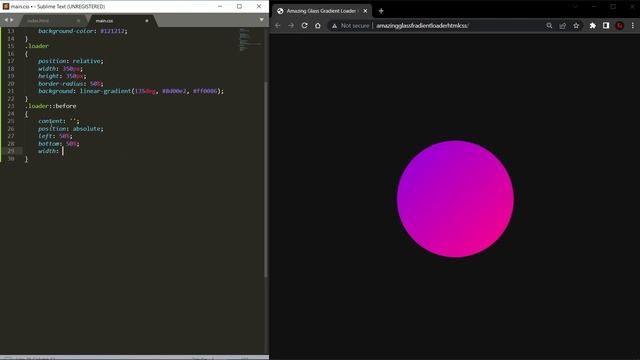Click the Sublime minimap preview

(250, 40)
